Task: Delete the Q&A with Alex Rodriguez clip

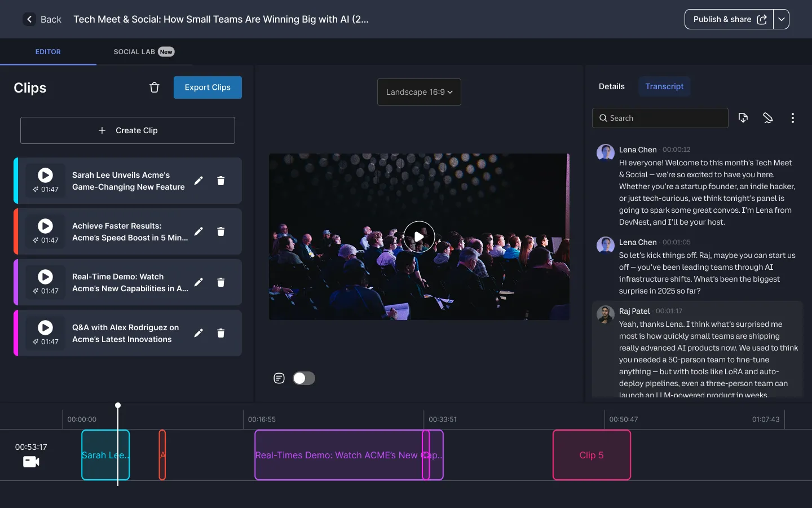Action: pos(221,333)
